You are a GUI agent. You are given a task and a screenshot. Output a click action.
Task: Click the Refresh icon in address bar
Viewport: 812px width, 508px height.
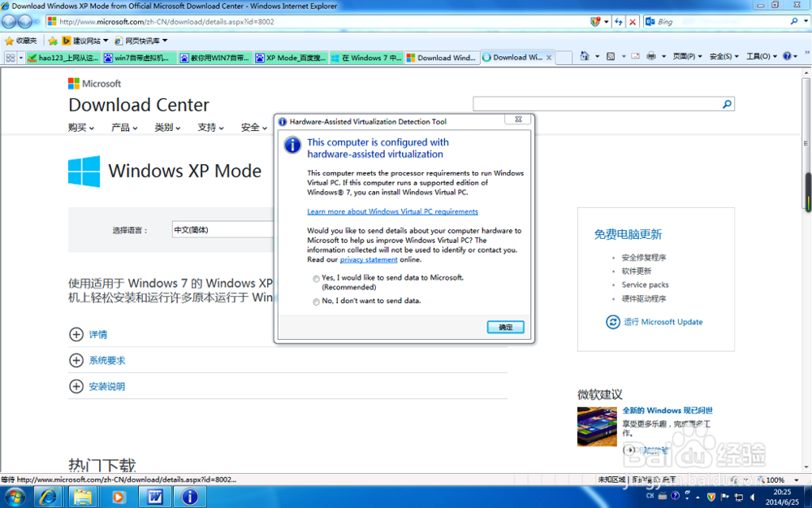click(618, 22)
